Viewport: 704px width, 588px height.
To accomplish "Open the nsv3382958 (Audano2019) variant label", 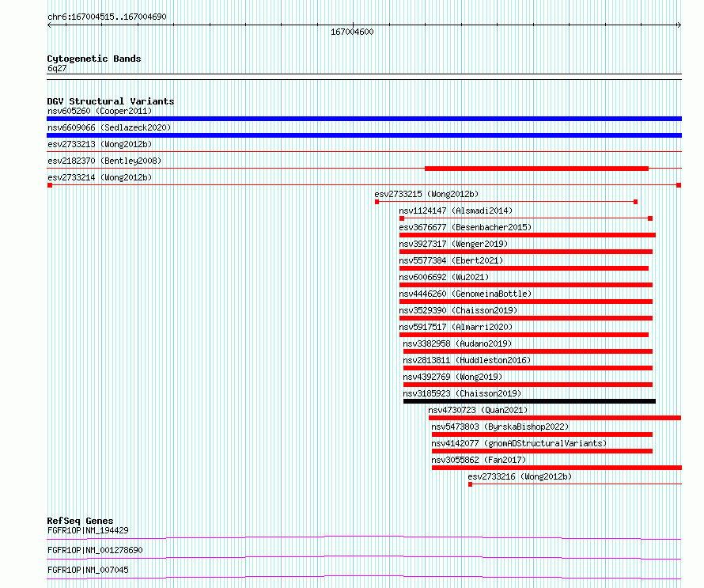I will tap(457, 343).
